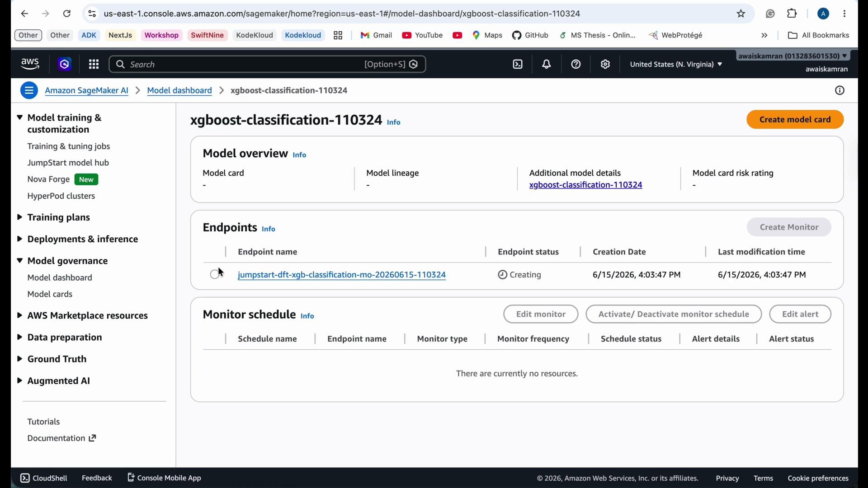Viewport: 868px width, 488px height.
Task: Go to Amazon SageMaker AI breadcrumb
Action: click(x=87, y=91)
